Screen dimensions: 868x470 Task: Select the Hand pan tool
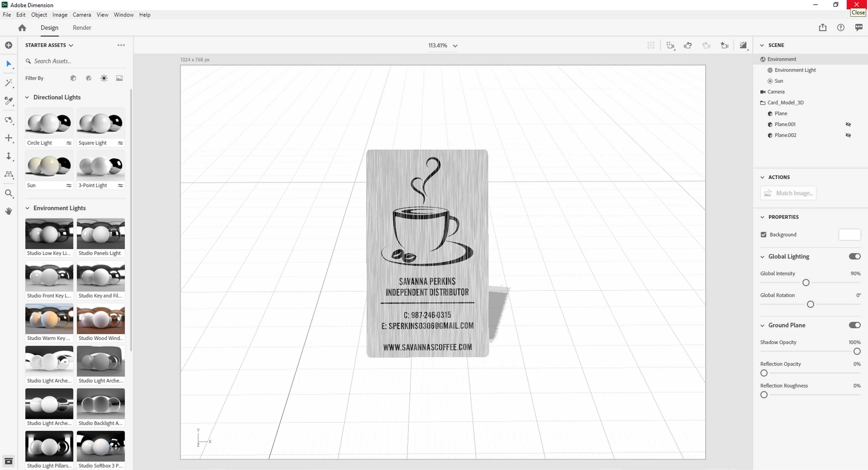(x=8, y=211)
